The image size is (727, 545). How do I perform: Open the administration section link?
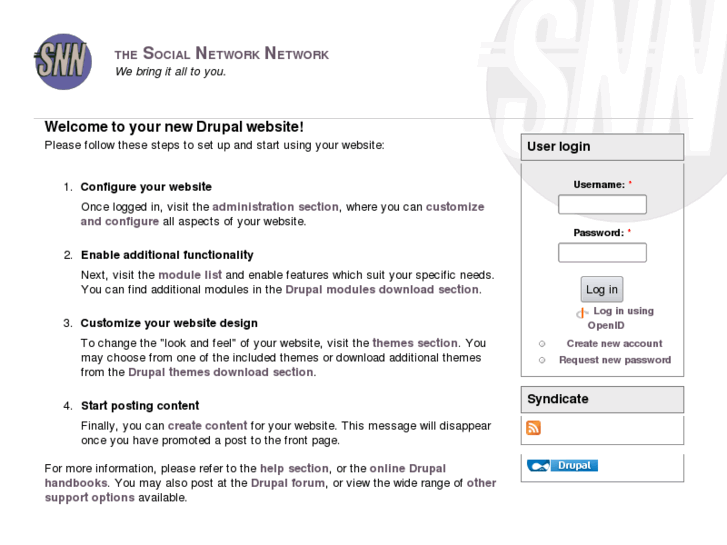tap(275, 207)
